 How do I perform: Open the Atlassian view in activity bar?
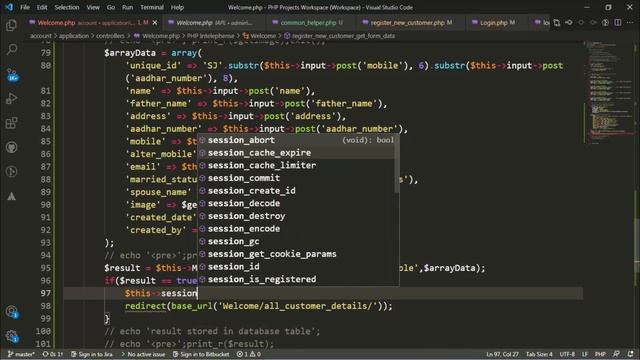coord(11,196)
